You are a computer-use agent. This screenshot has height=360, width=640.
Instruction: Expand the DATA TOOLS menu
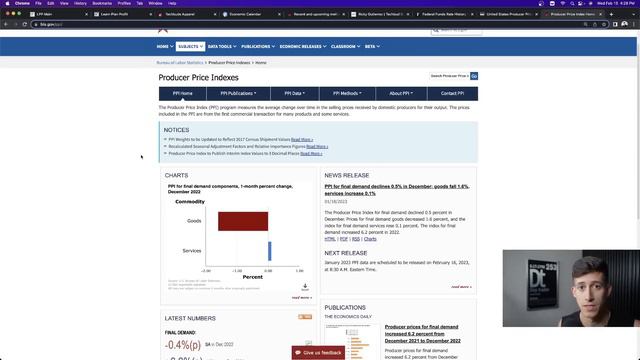tap(222, 47)
